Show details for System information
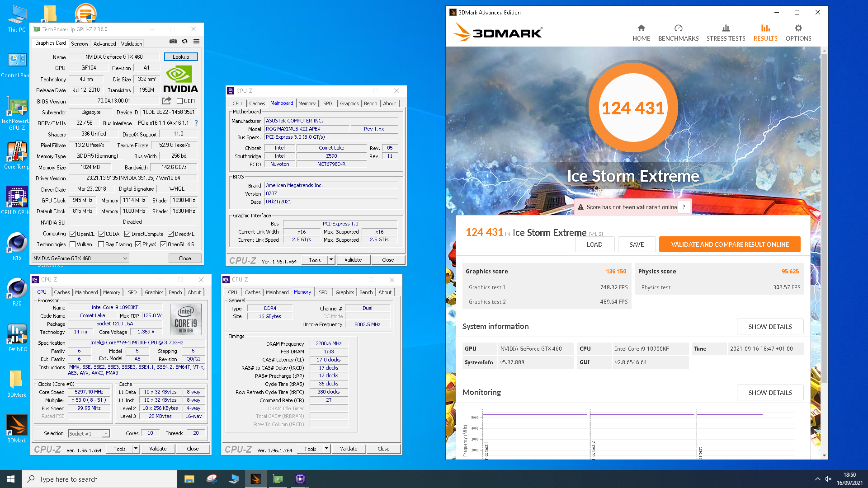The height and width of the screenshot is (488, 868). pos(770,327)
